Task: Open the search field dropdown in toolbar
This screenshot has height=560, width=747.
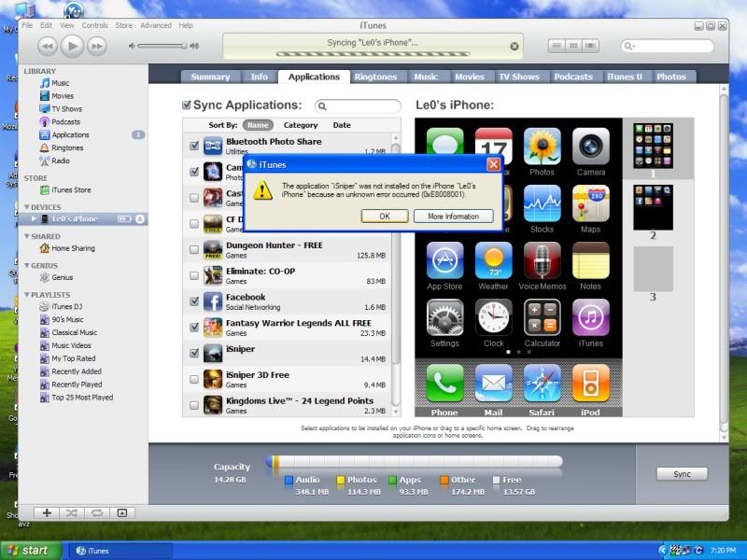Action: (629, 46)
